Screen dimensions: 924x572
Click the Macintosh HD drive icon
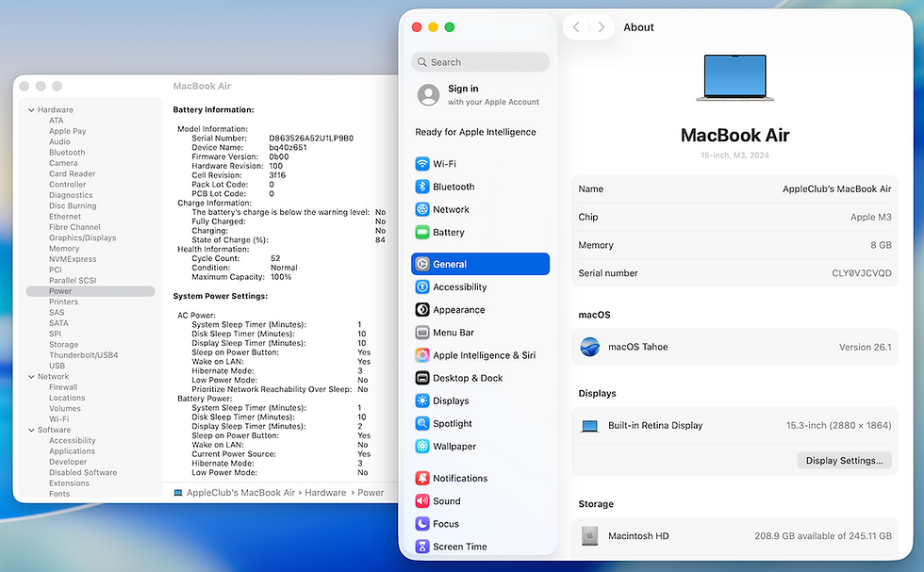(590, 536)
